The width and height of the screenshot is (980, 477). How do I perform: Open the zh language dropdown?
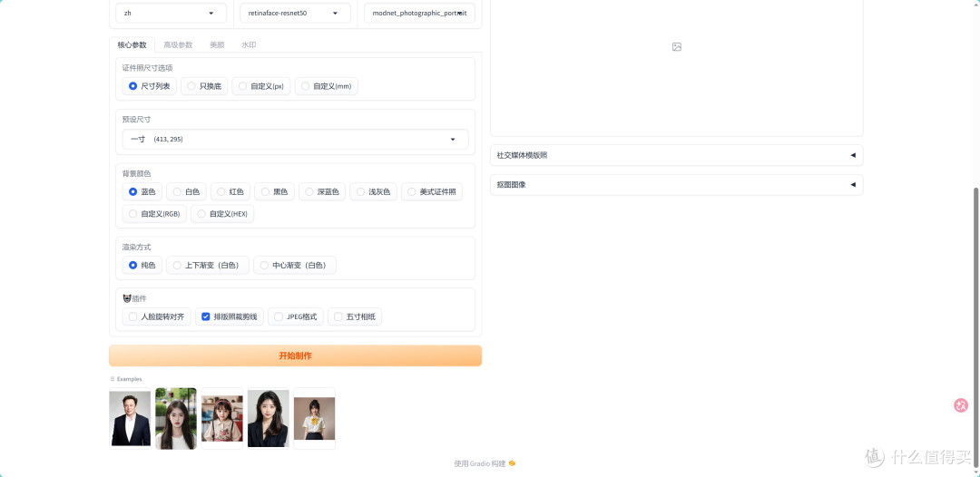click(x=171, y=13)
